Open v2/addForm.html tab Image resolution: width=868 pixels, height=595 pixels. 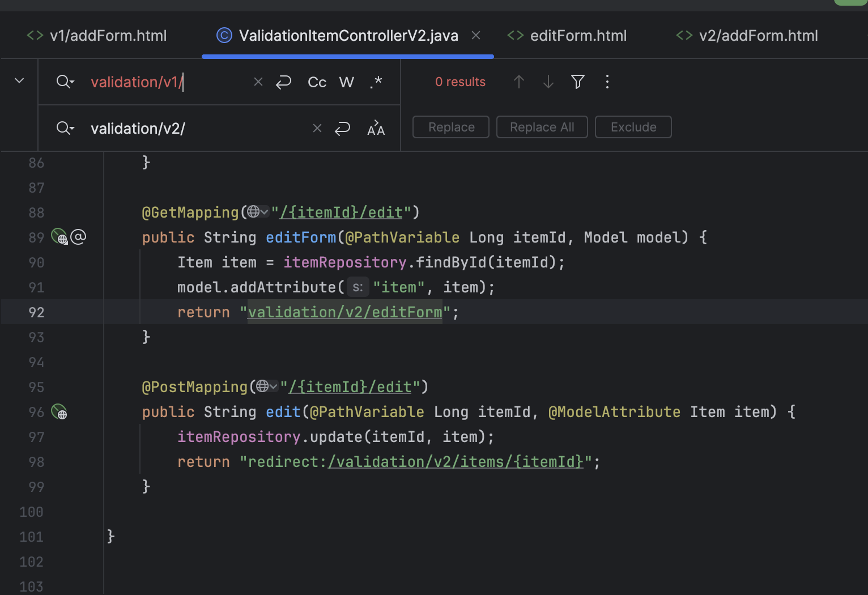[747, 36]
